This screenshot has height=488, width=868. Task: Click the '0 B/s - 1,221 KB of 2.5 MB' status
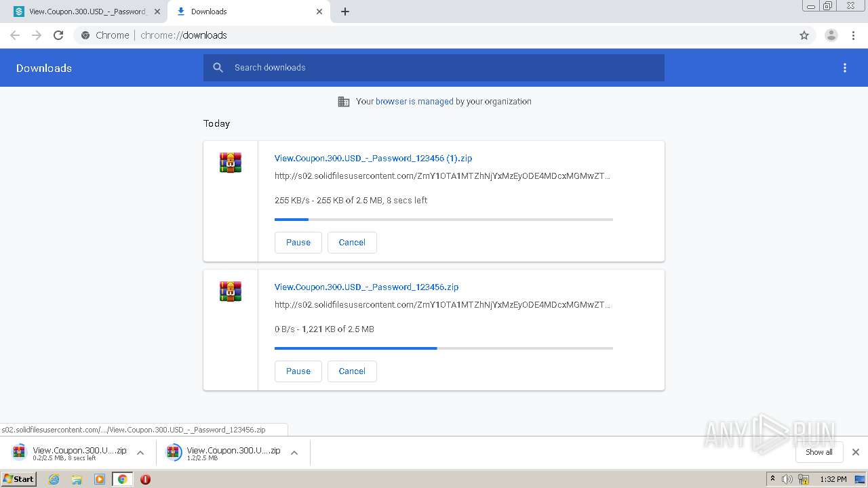(x=324, y=329)
